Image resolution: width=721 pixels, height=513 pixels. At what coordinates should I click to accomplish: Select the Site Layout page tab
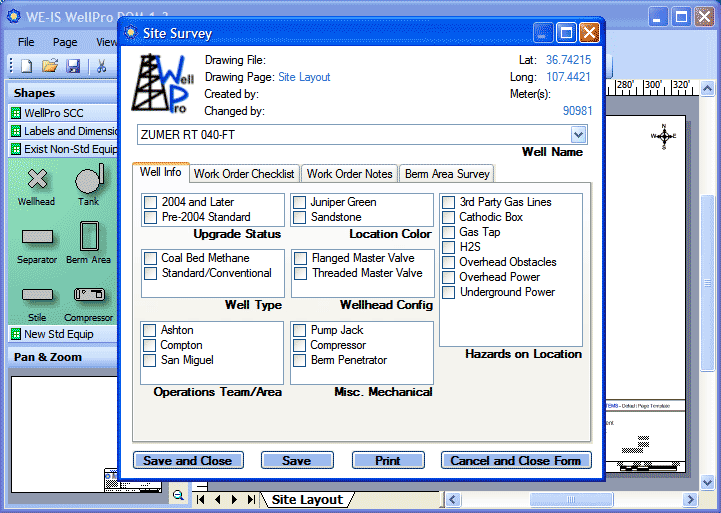[307, 500]
